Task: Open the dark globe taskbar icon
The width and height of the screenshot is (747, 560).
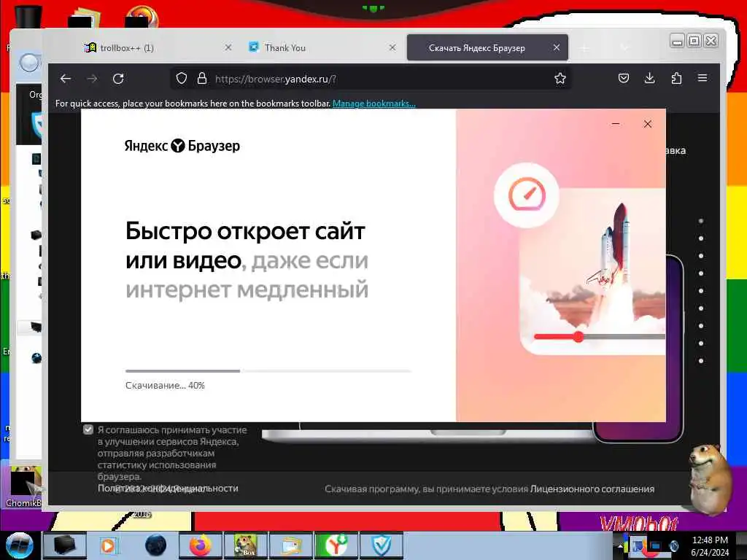Action: click(x=155, y=545)
